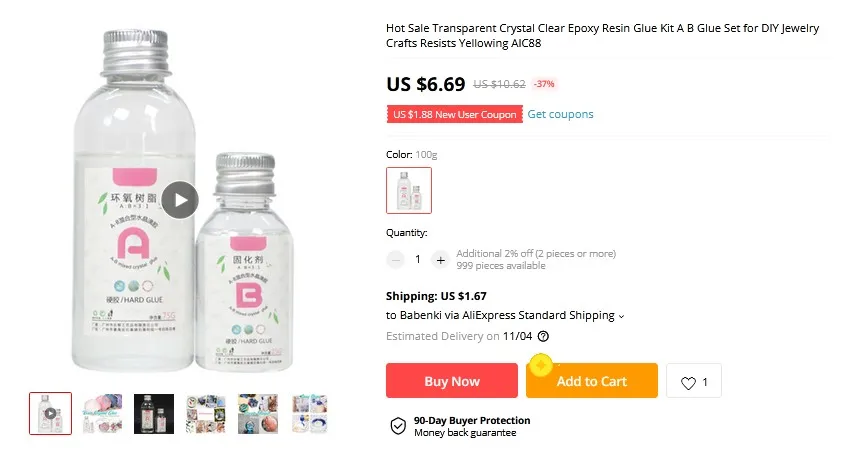
Task: Select the second product thumbnail
Action: pos(102,413)
